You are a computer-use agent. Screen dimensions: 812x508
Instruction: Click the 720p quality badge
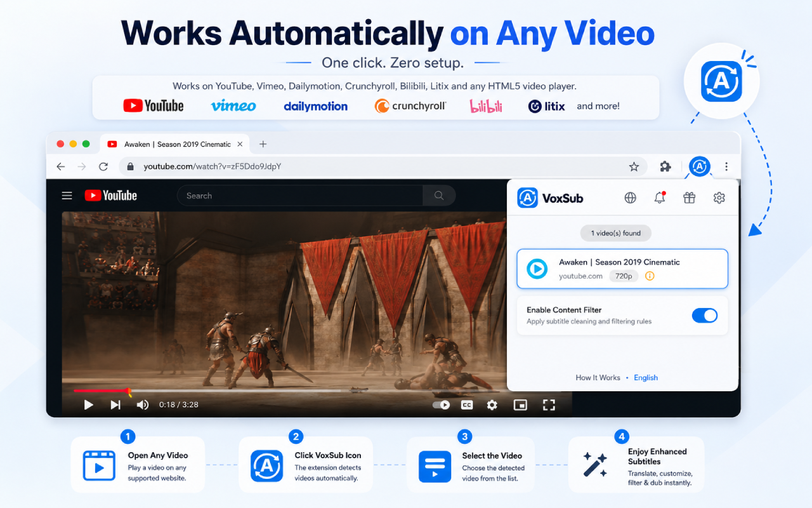pos(624,276)
